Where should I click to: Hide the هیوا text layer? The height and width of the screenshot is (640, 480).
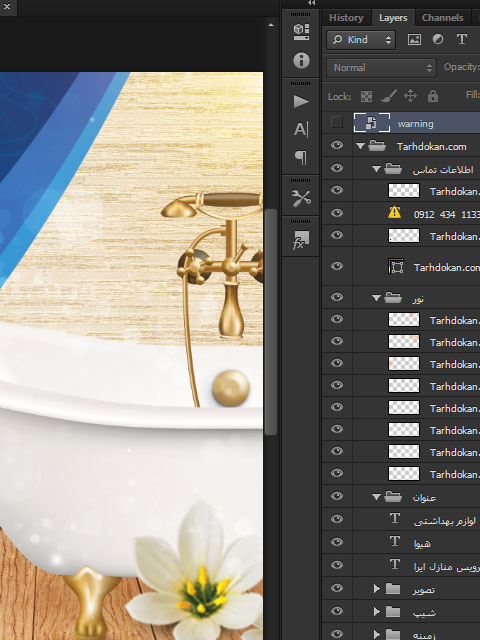coord(337,542)
